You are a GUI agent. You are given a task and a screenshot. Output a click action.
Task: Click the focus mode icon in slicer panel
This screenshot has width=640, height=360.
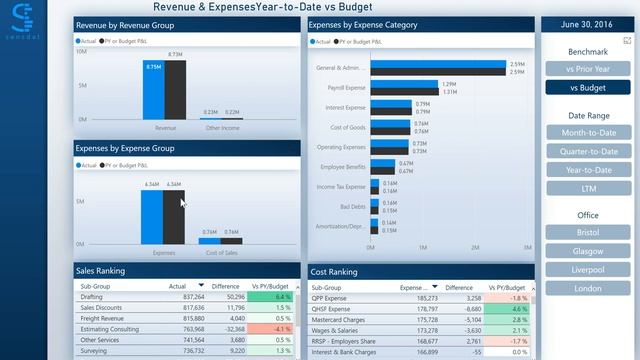tap(627, 40)
